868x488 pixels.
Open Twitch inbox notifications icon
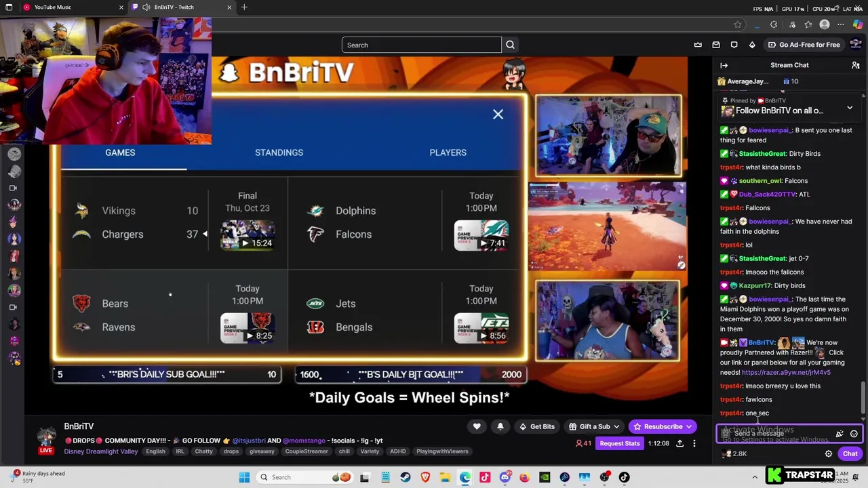pos(716,45)
